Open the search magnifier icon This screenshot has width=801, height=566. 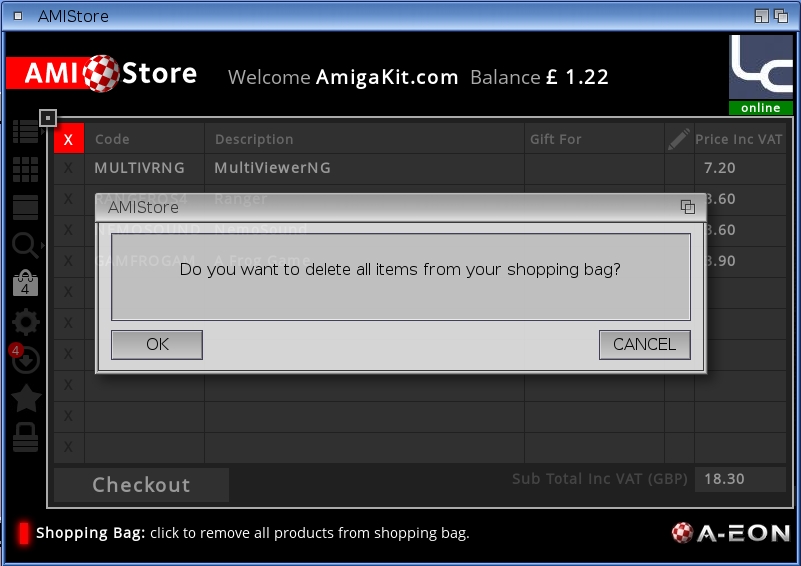point(26,245)
